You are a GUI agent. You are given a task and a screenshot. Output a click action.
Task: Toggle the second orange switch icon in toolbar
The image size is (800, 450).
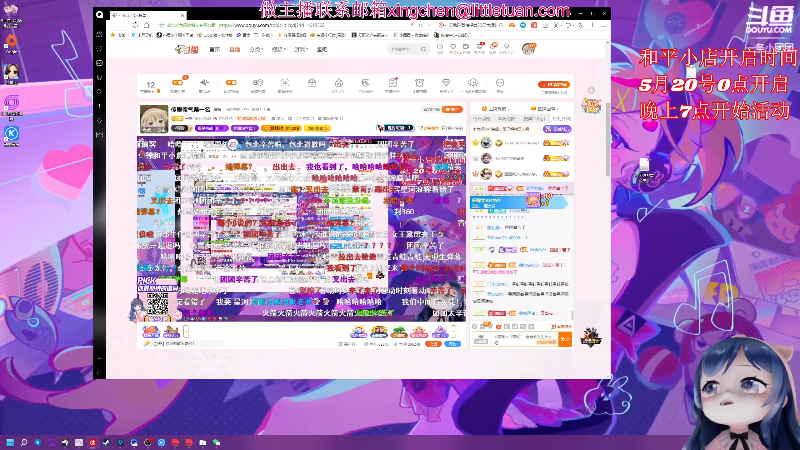pyautogui.click(x=231, y=83)
